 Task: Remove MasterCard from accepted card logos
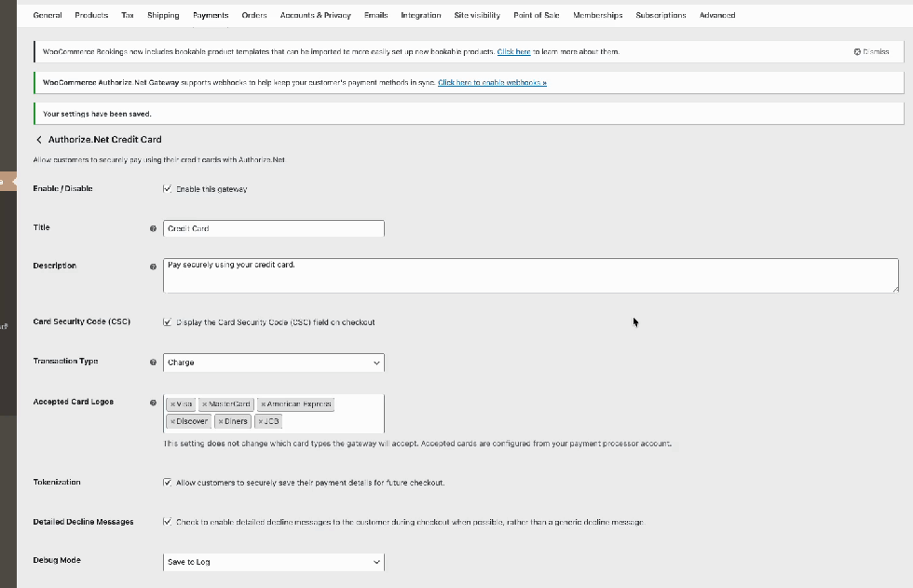pos(204,404)
